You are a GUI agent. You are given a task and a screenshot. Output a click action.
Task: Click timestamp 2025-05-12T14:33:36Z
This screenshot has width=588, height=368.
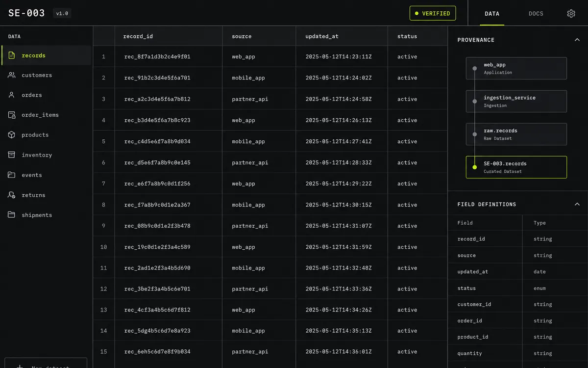coord(339,289)
